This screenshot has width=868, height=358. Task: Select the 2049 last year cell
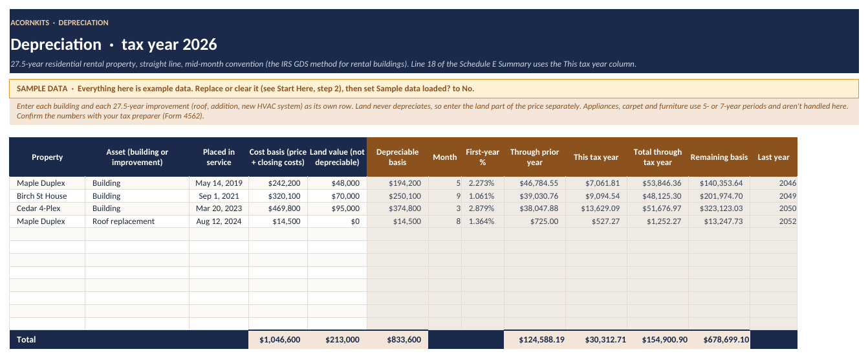point(774,196)
